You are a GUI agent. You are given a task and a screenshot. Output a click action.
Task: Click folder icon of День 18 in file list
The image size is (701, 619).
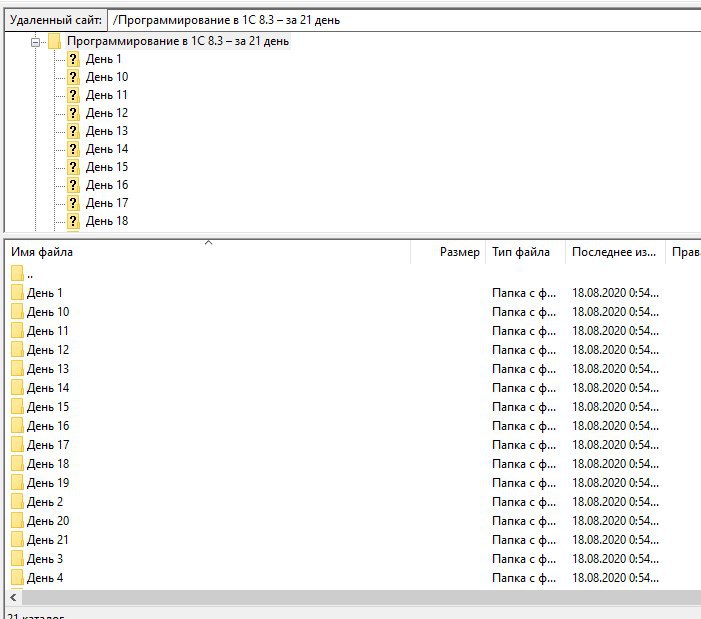(17, 463)
